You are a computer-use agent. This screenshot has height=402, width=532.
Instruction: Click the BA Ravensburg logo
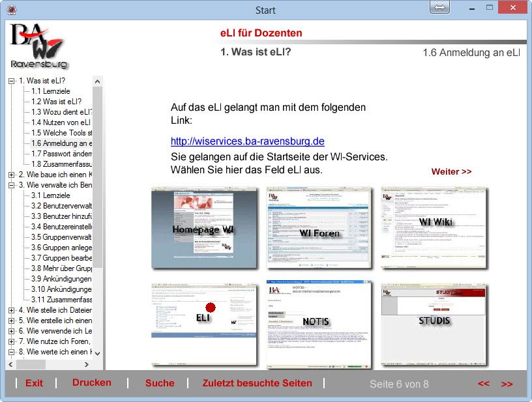[39, 46]
